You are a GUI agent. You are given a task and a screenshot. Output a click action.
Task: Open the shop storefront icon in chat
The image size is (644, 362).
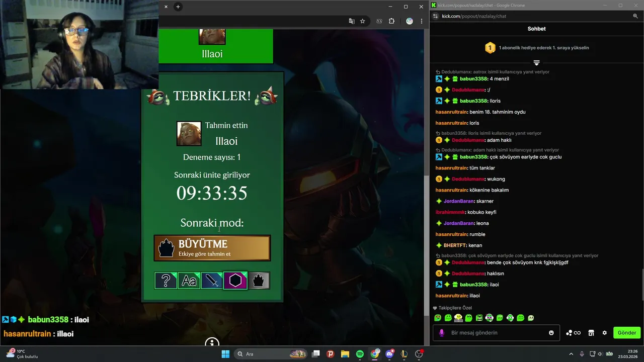591,333
